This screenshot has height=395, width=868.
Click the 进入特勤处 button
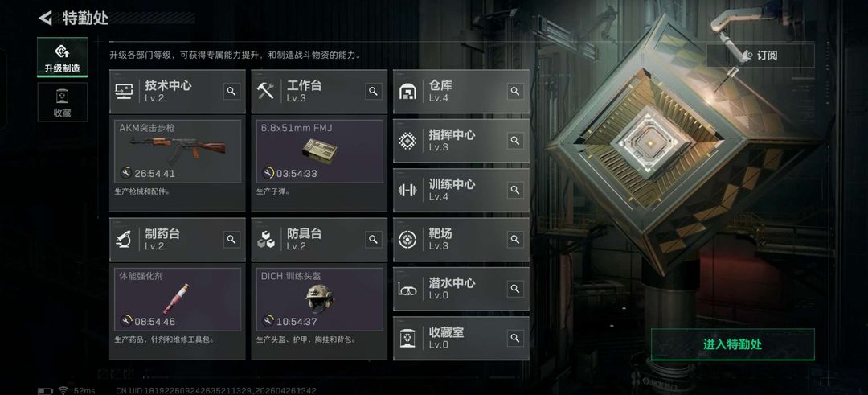(x=732, y=344)
